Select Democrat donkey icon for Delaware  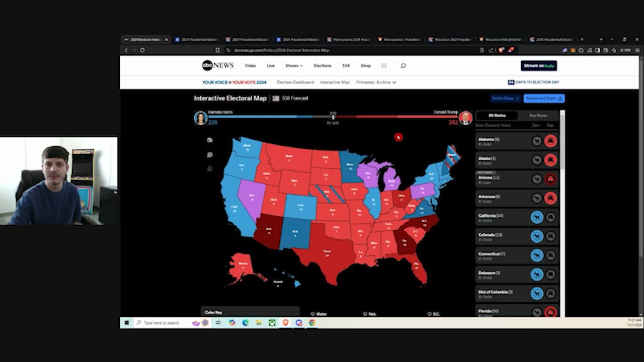pos(537,275)
